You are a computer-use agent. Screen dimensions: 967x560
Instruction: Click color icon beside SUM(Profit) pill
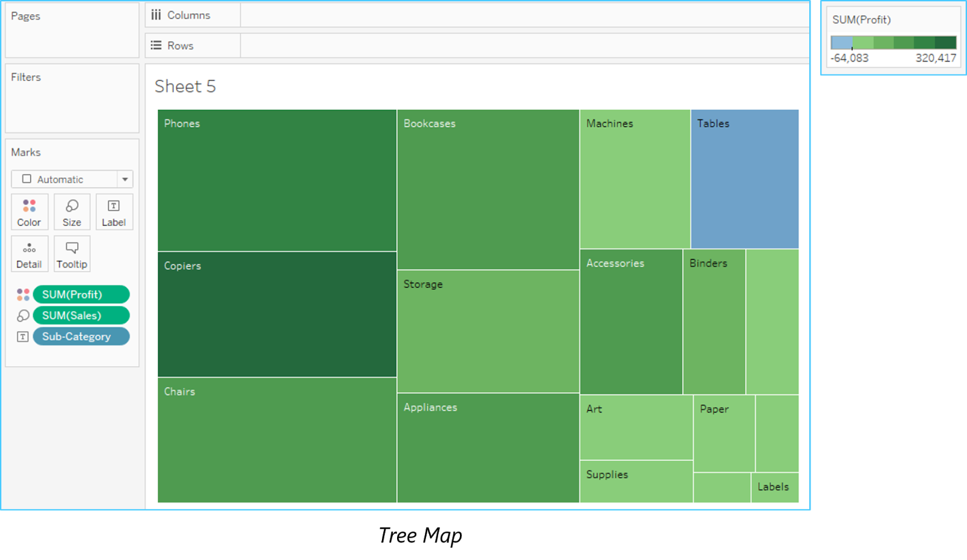23,295
